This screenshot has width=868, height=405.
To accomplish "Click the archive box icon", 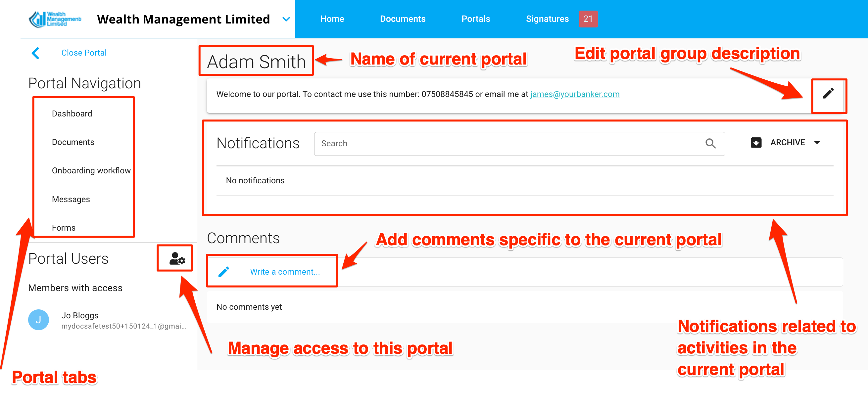I will coord(756,142).
